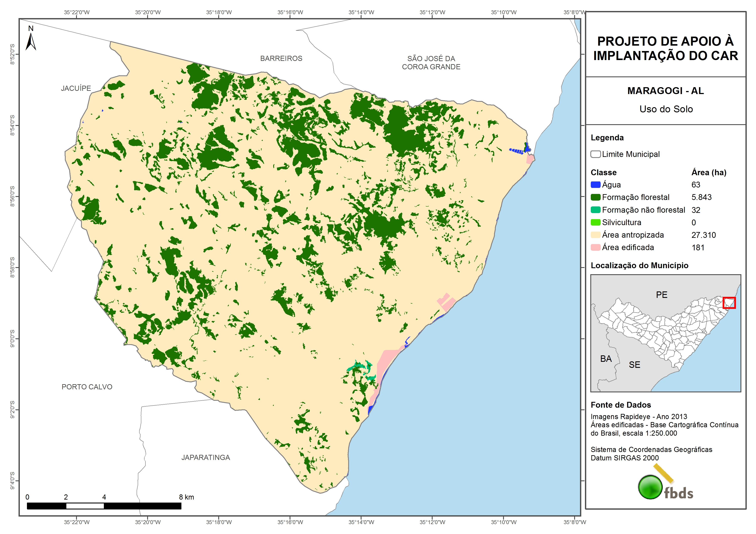Click the black-and-white scale bar

click(x=104, y=506)
